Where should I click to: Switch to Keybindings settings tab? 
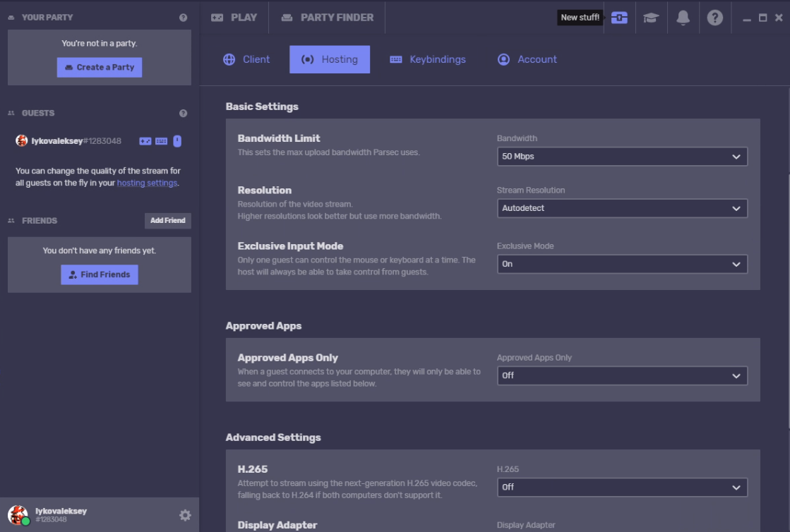[x=428, y=59]
